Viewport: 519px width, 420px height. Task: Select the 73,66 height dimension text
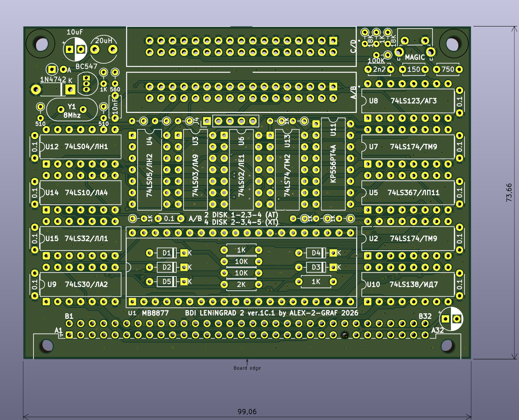(509, 192)
